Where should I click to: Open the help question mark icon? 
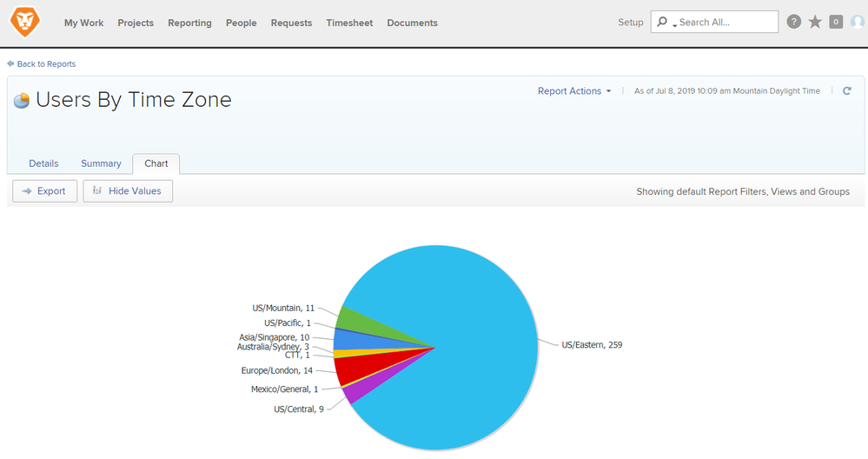click(794, 22)
